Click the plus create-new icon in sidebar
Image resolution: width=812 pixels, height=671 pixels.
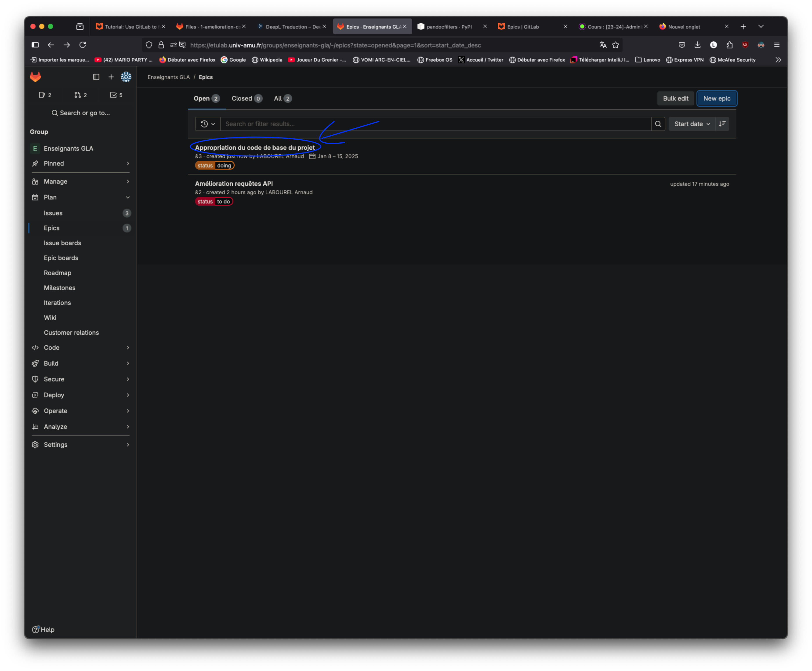click(x=111, y=77)
